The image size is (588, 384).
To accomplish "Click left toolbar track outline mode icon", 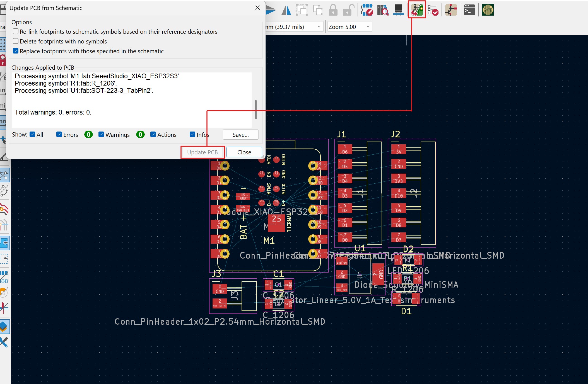I will [4, 308].
